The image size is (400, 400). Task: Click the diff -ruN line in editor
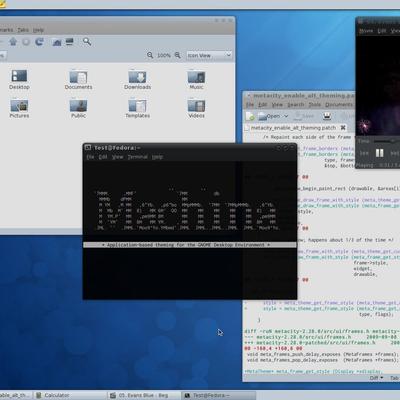point(321,331)
